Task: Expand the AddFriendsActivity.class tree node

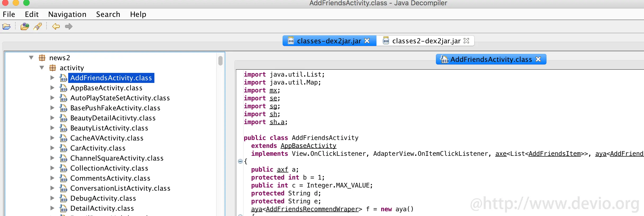Action: (x=52, y=78)
